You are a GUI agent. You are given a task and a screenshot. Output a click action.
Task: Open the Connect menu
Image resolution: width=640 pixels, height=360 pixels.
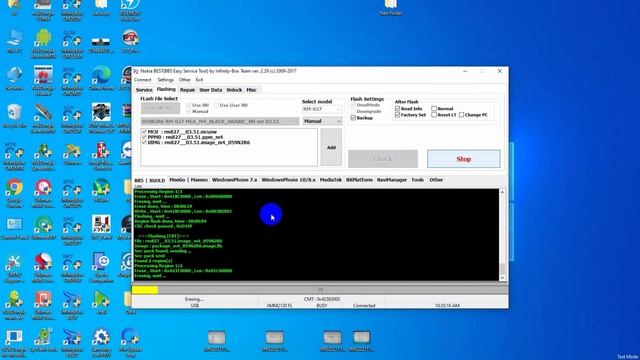coord(142,80)
